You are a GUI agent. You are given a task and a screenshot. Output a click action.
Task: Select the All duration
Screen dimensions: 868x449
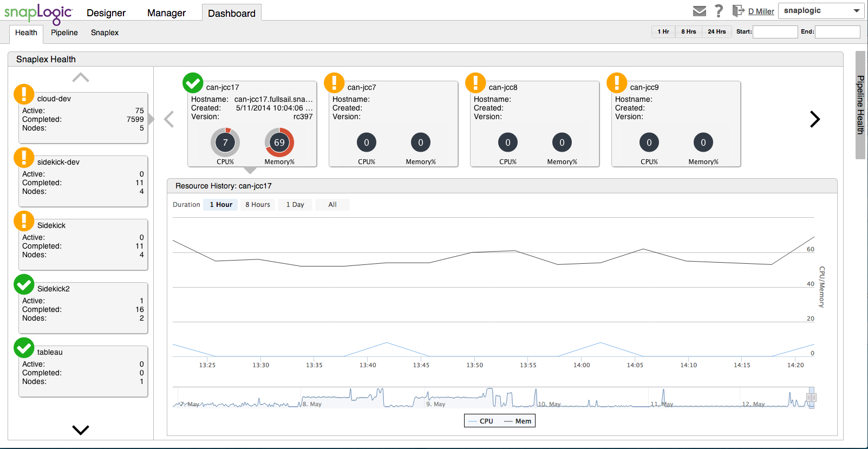pyautogui.click(x=332, y=205)
